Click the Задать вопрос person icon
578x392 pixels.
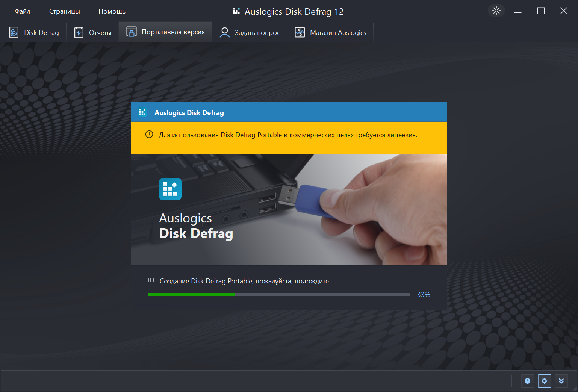click(x=225, y=32)
